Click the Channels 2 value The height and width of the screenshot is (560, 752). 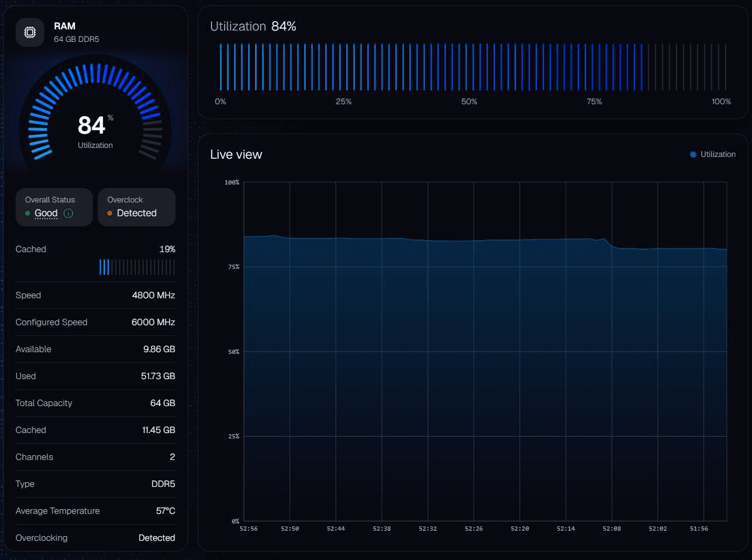[x=173, y=457]
